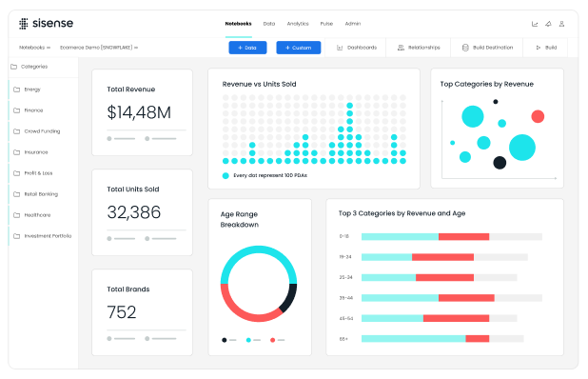This screenshot has width=588, height=379.
Task: Click the blue + Data button
Action: coord(248,48)
